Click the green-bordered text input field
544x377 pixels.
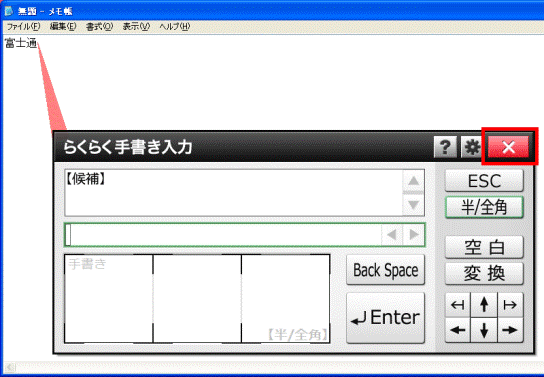point(245,235)
